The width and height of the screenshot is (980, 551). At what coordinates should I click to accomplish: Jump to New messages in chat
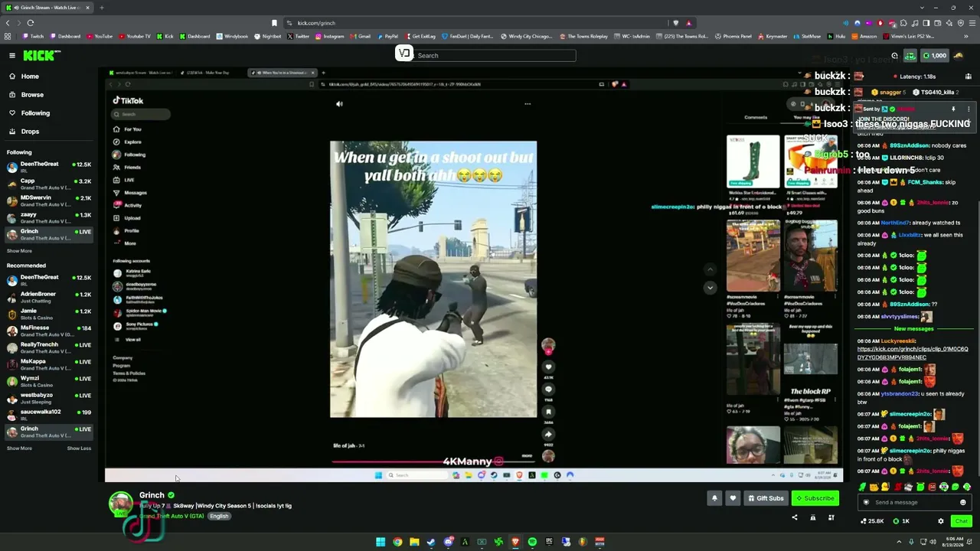(x=914, y=328)
